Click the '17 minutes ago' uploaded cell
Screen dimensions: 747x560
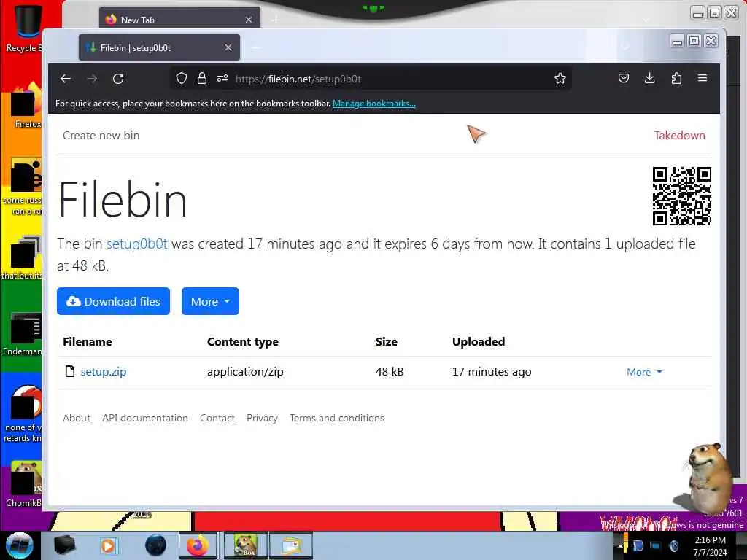(492, 371)
